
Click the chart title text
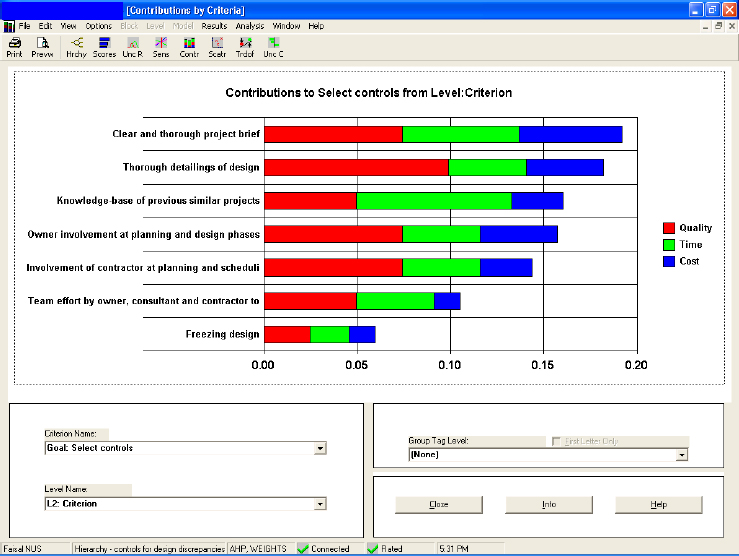pyautogui.click(x=369, y=93)
